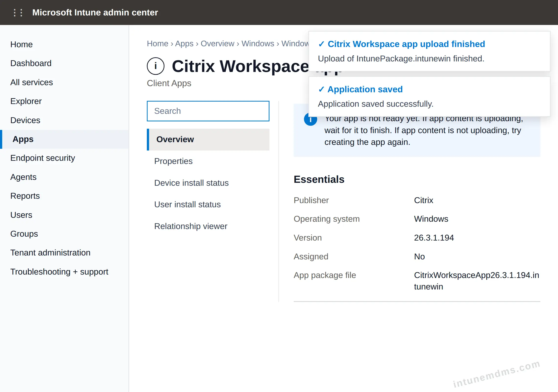The width and height of the screenshot is (558, 392).
Task: Open All services
Action: coord(64,82)
